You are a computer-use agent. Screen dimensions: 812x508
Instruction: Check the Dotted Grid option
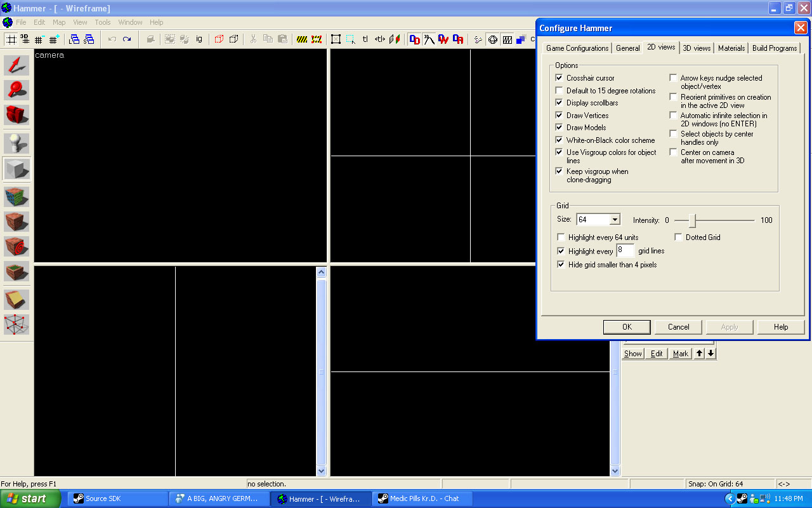click(678, 237)
